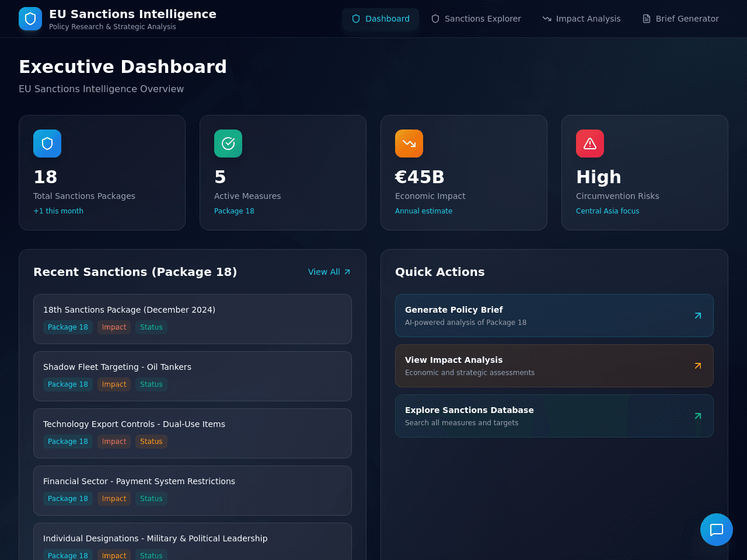Switch to Sanctions Explorer tab
The width and height of the screenshot is (747, 560).
[x=476, y=19]
